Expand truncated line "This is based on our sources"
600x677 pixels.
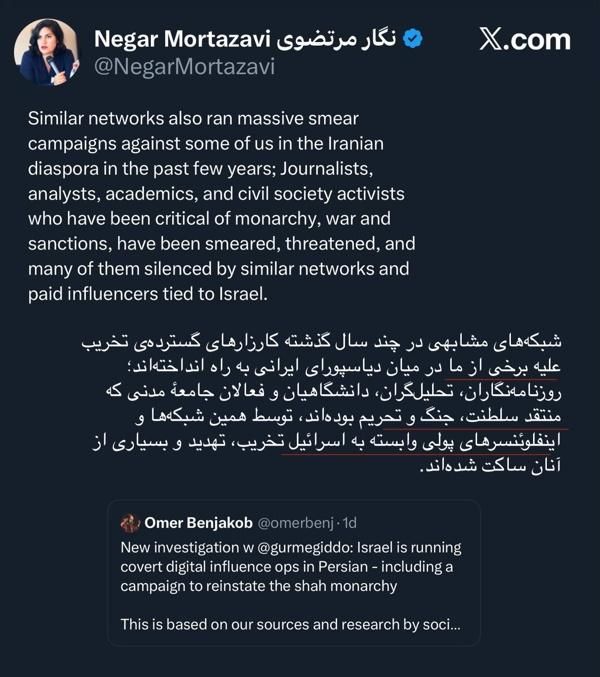tap(290, 624)
